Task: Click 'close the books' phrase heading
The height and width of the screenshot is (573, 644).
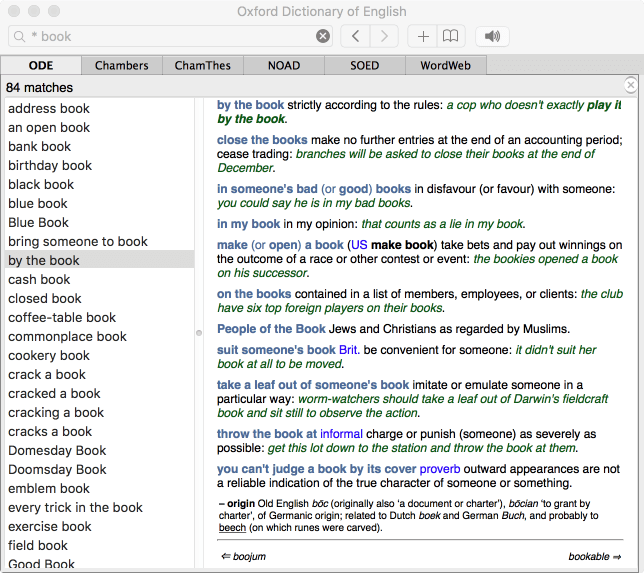Action: (x=262, y=140)
